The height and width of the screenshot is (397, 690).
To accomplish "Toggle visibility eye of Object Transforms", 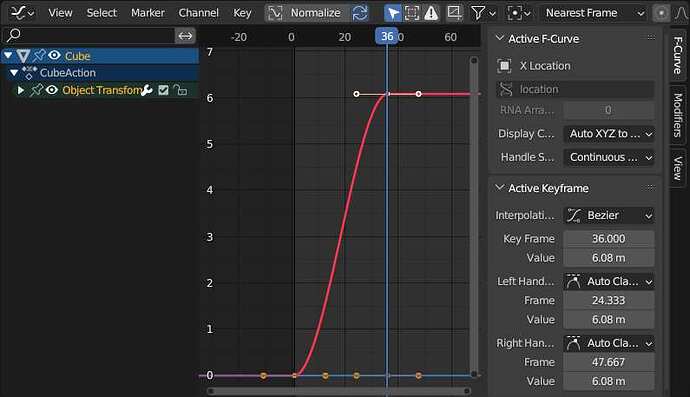I will pos(52,90).
